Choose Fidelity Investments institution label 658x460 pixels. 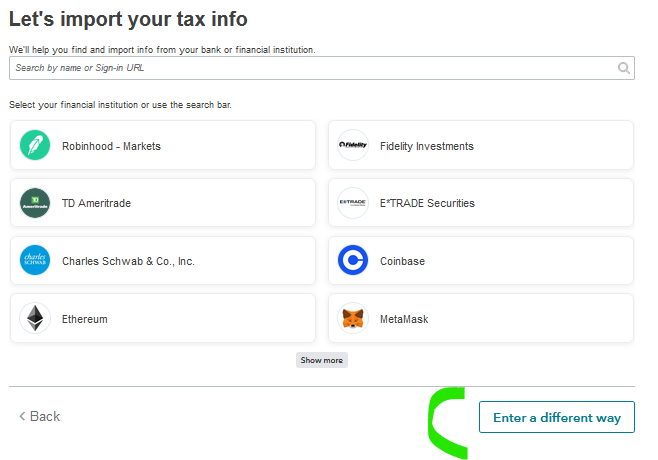tap(427, 146)
